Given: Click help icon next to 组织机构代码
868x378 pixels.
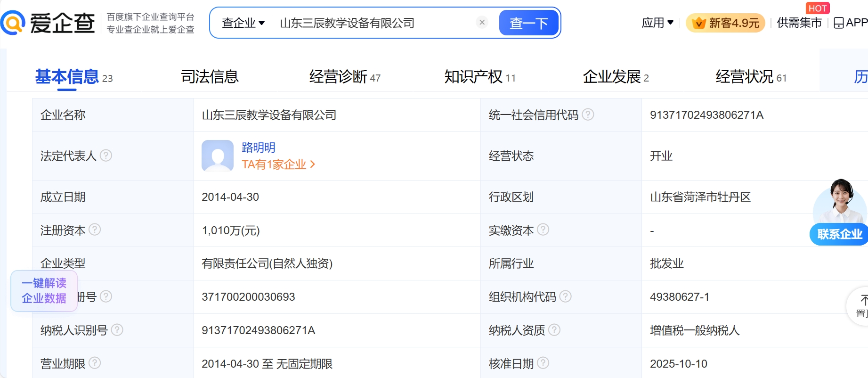Looking at the screenshot, I should point(565,296).
